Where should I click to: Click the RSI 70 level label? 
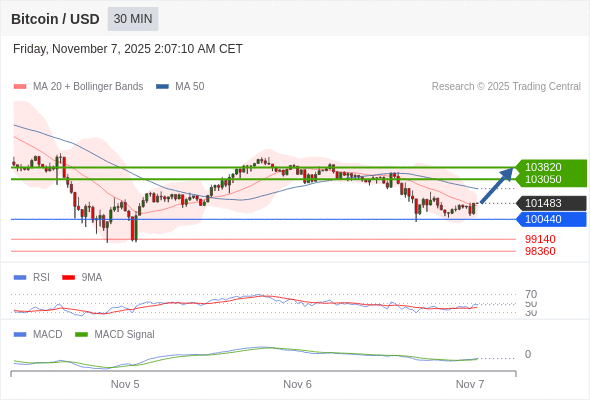click(531, 294)
